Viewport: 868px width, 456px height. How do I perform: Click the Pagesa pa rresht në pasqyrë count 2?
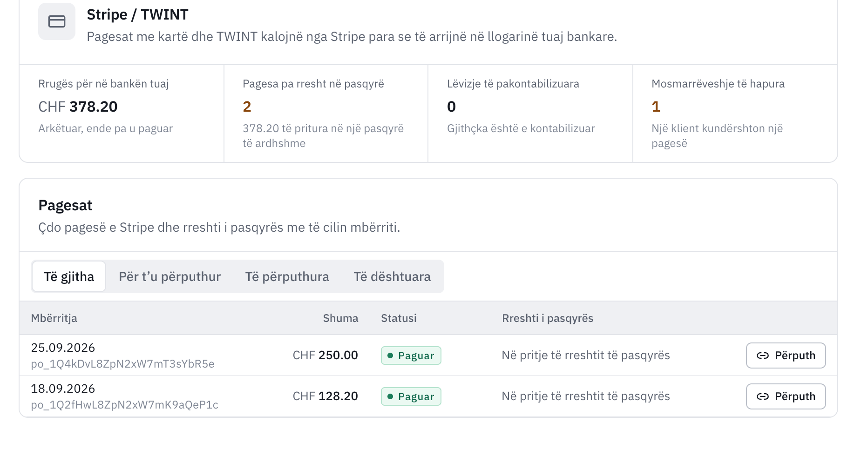click(247, 107)
